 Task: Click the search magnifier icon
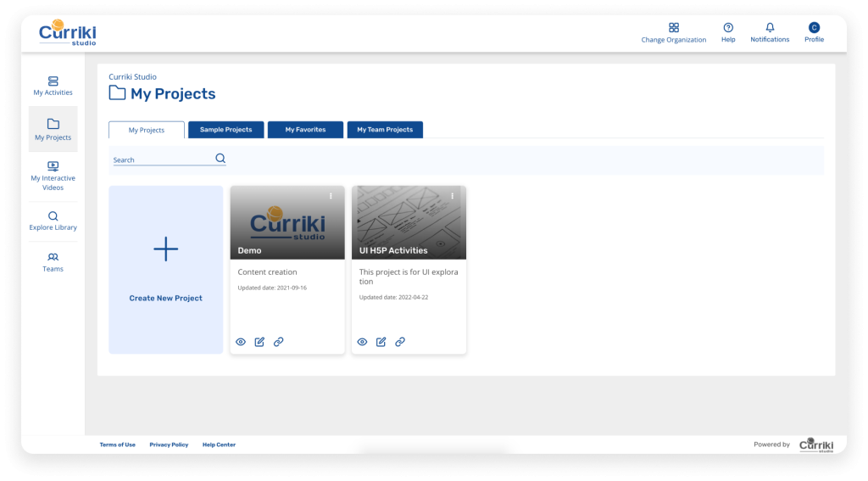click(x=220, y=159)
